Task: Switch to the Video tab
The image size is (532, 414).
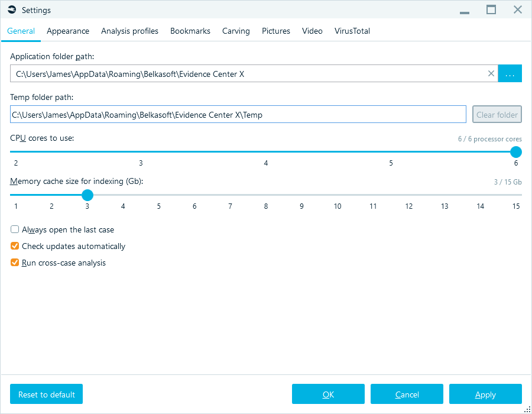Action: pos(312,31)
